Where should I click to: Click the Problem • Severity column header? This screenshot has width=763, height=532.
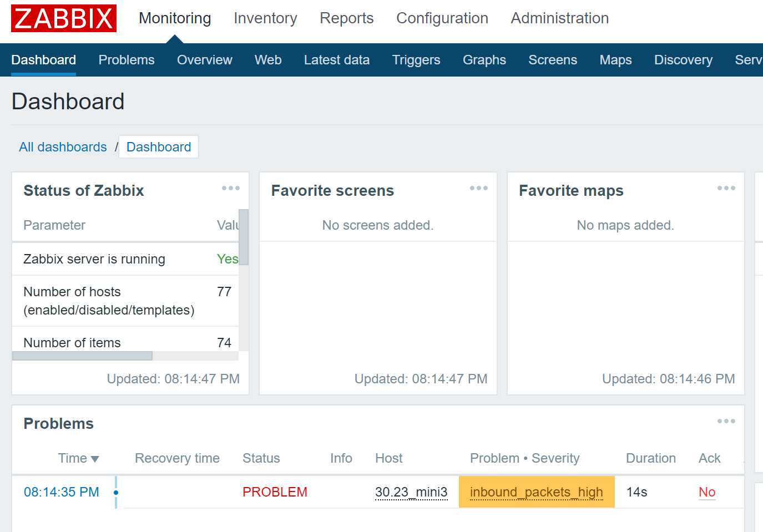click(x=524, y=458)
